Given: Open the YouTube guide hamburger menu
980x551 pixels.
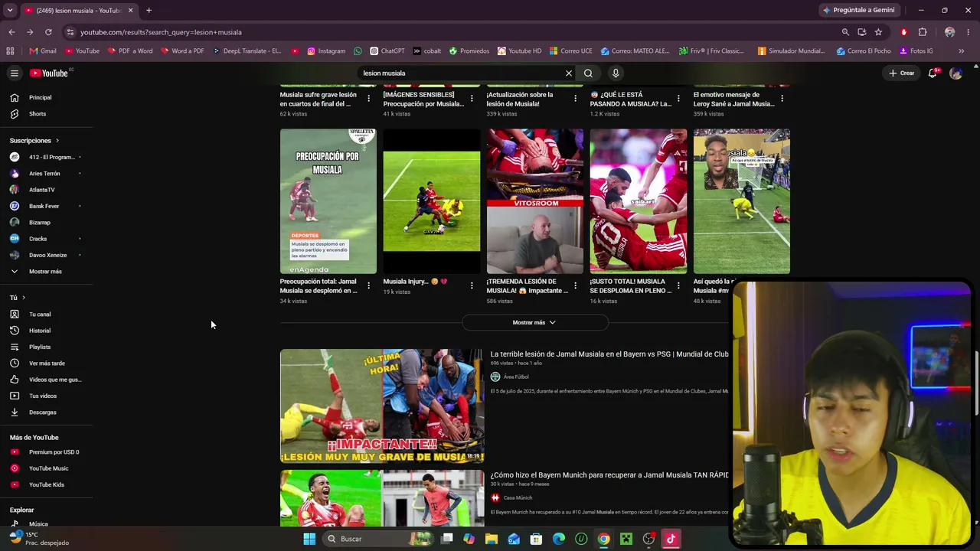Looking at the screenshot, I should 14,73.
